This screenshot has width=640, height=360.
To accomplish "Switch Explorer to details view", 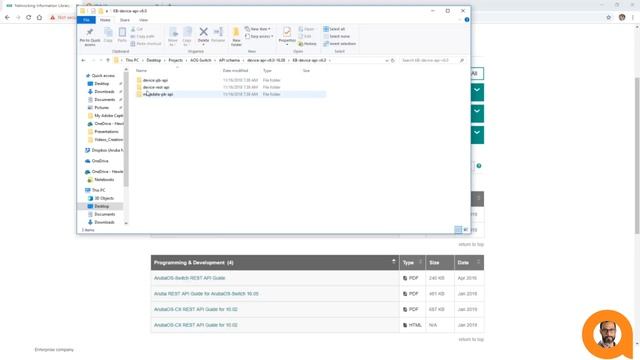I will coord(458,230).
